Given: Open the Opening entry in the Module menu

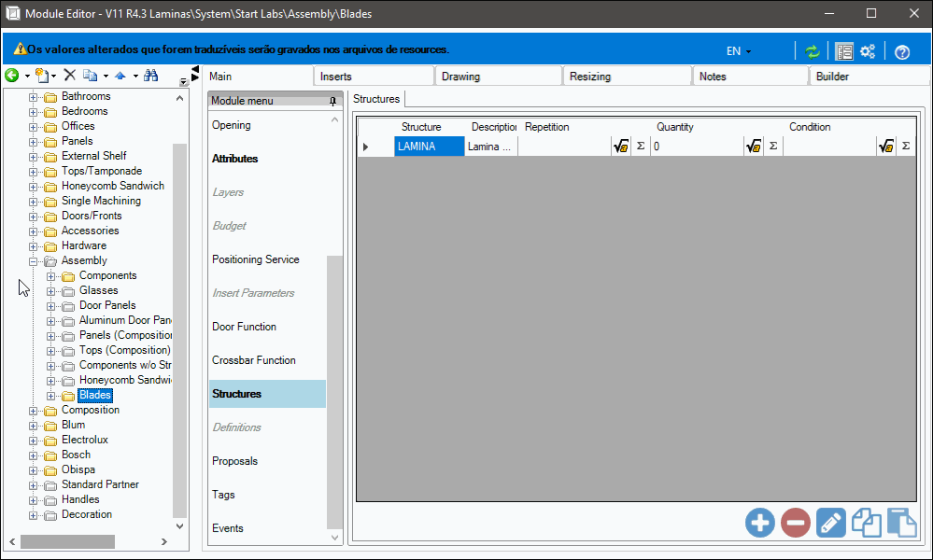Looking at the screenshot, I should coord(232,125).
